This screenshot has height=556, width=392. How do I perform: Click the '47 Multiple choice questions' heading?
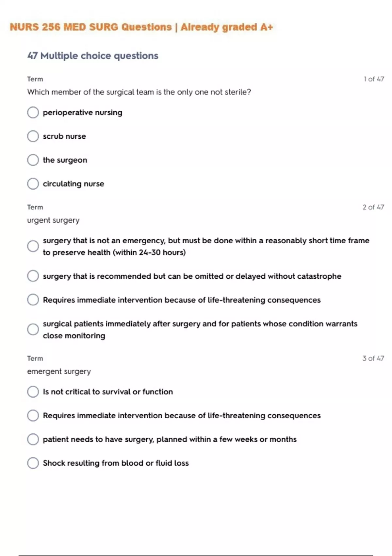coord(93,56)
